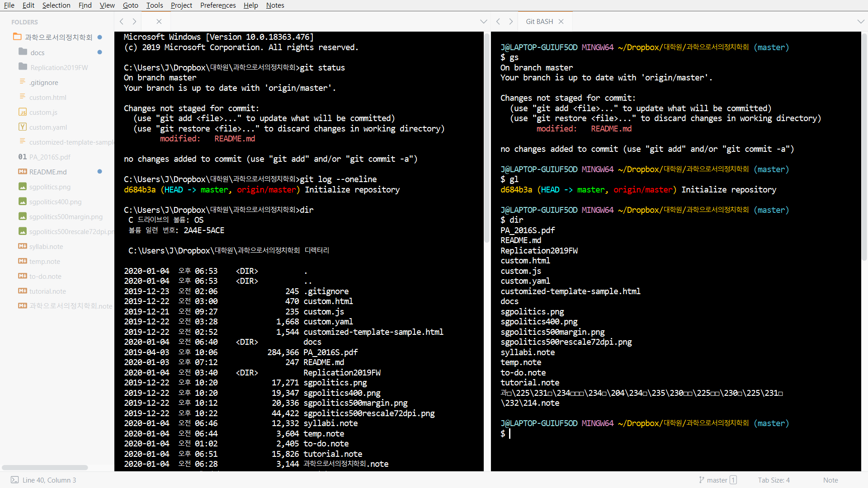Open the Project menu
This screenshot has width=868, height=488.
click(181, 5)
